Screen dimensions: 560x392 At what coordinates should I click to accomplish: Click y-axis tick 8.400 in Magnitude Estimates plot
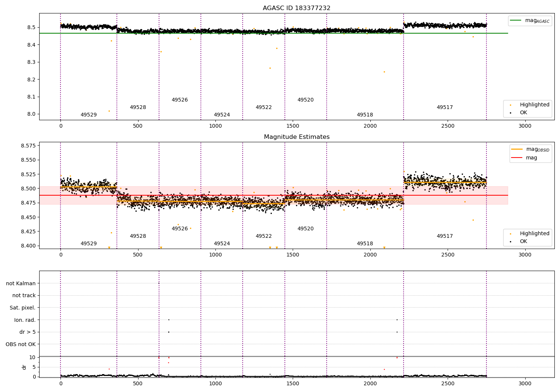click(28, 246)
